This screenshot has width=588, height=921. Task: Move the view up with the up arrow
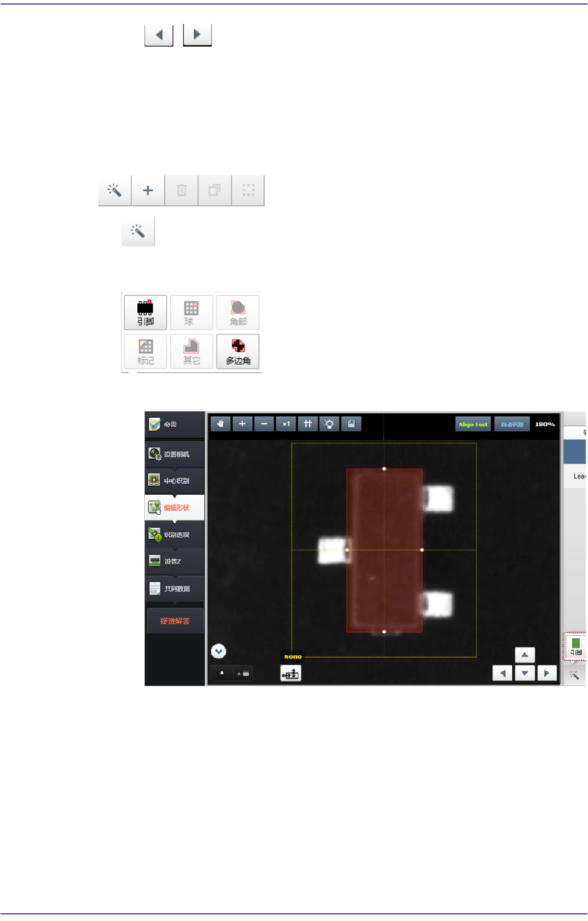[x=525, y=655]
